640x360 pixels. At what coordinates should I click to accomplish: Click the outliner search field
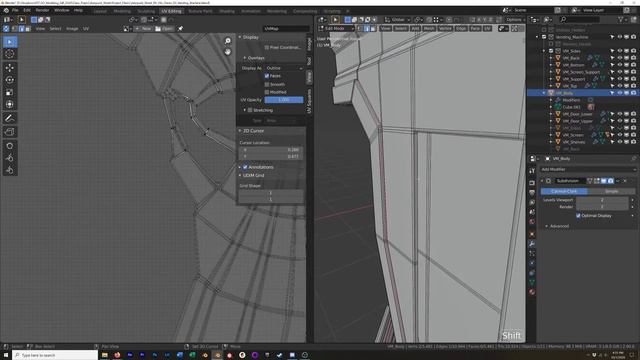[580, 19]
